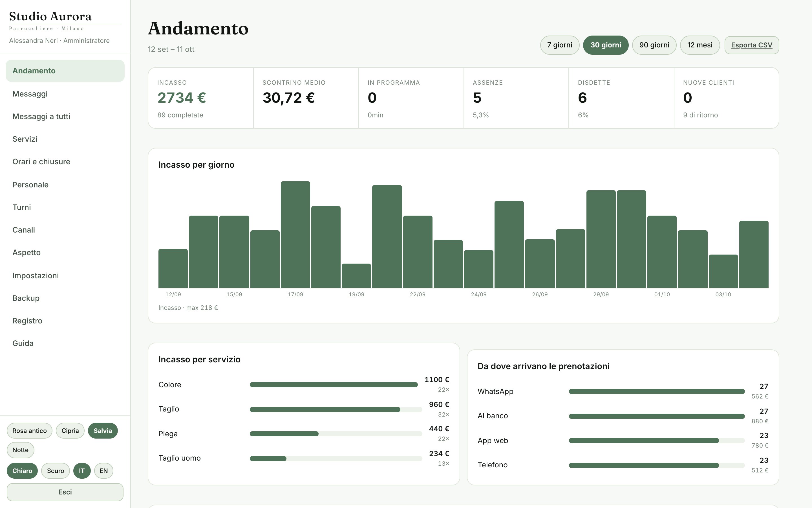Open the Andamento sidebar section
812x508 pixels.
point(65,71)
